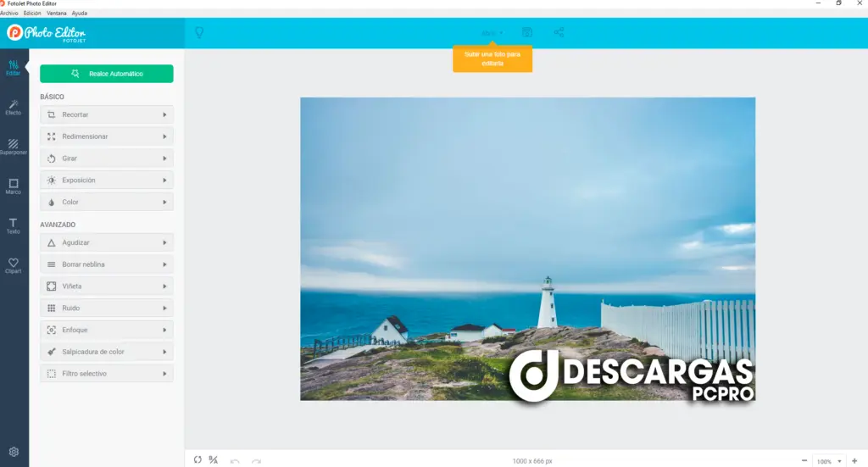Open the Superponer overlay panel
The image size is (868, 467).
pyautogui.click(x=14, y=147)
